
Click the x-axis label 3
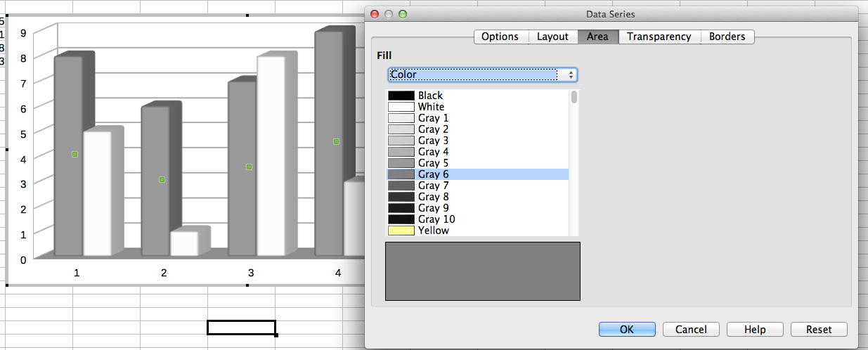[x=251, y=273]
